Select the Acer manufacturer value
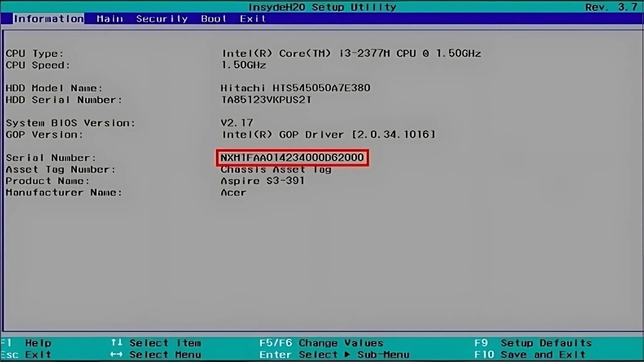Image resolution: width=644 pixels, height=362 pixels. [233, 193]
